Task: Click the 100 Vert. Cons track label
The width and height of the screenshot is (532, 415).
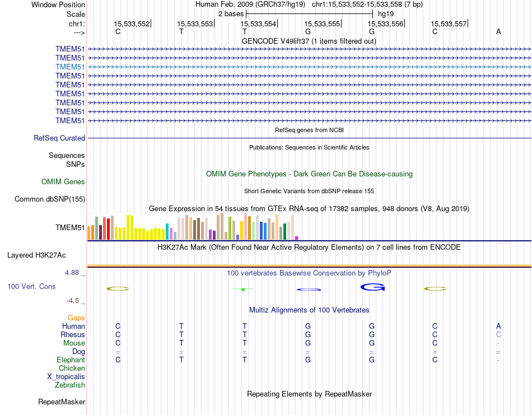Action: tap(31, 286)
